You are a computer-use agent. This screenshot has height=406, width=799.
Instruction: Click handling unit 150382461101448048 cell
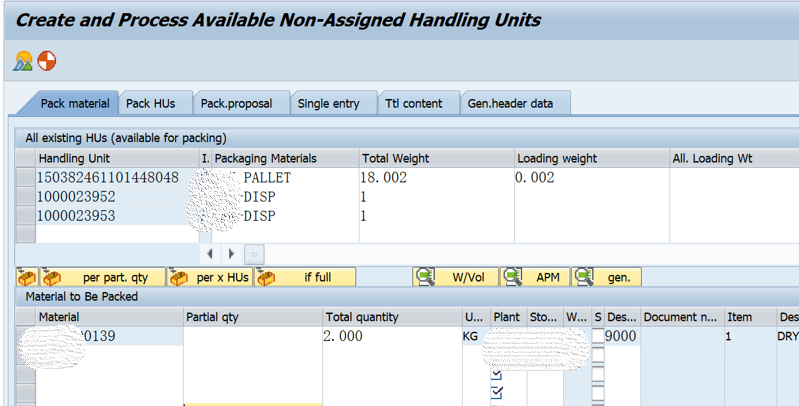pos(117,177)
